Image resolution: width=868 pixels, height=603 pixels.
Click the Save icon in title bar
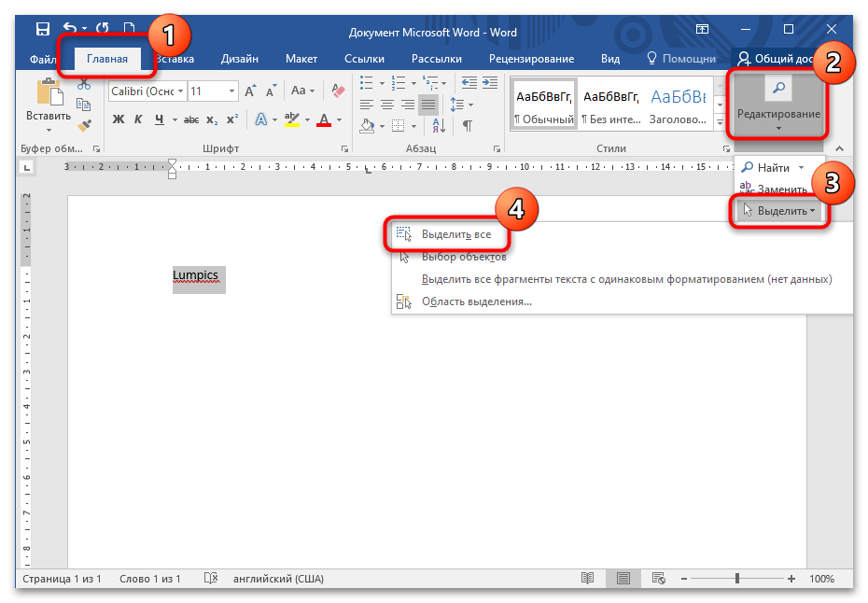coord(43,31)
